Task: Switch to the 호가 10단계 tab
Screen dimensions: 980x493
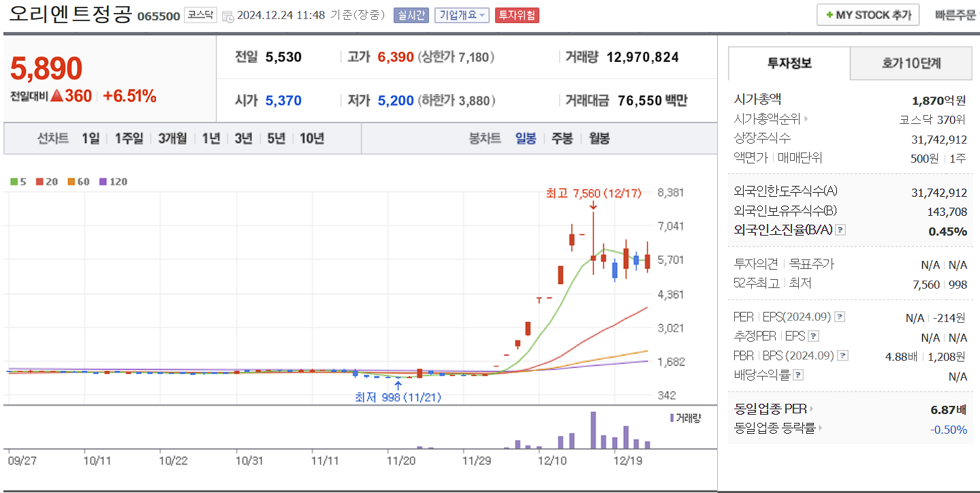Action: pyautogui.click(x=911, y=63)
